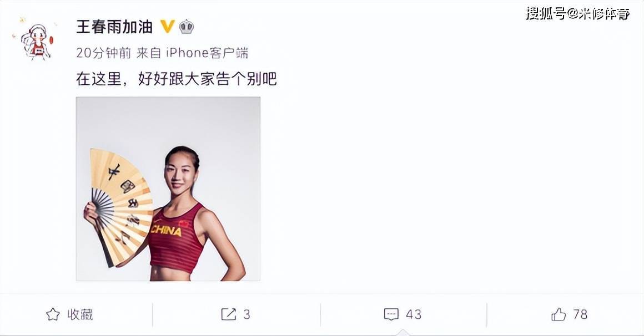
Task: Click the 收藏 favorite label
Action: [x=80, y=314]
